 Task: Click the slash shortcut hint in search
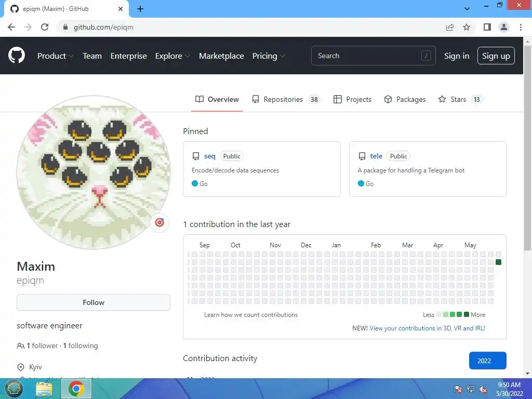click(x=426, y=56)
